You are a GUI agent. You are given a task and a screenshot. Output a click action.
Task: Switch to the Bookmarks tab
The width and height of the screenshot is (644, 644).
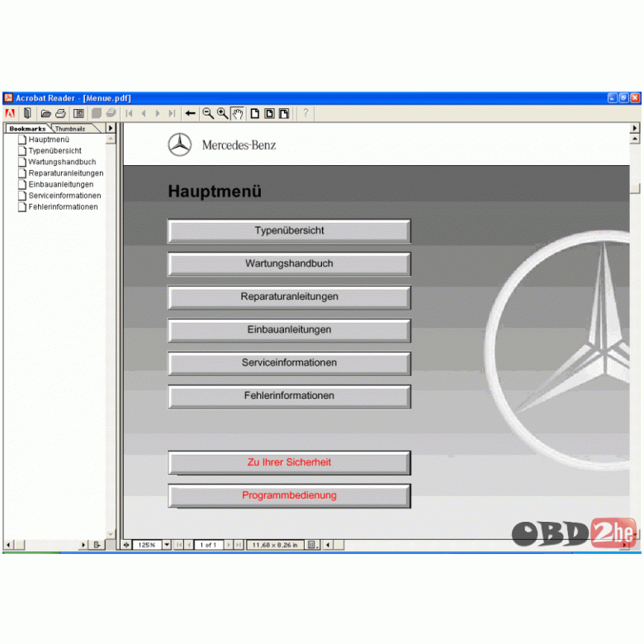coord(27,129)
